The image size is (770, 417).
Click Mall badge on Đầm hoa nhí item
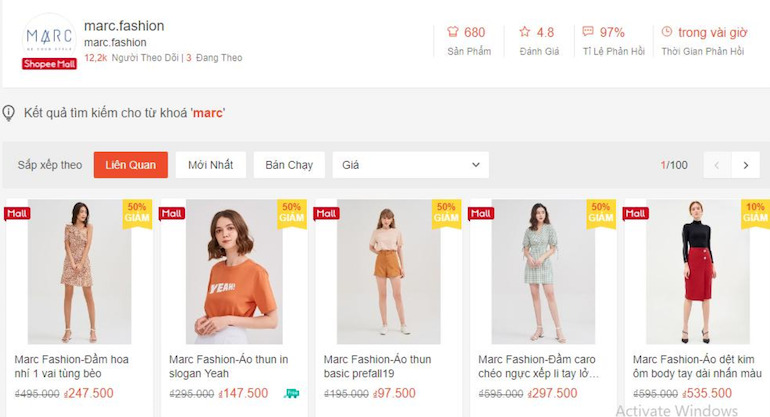click(17, 213)
